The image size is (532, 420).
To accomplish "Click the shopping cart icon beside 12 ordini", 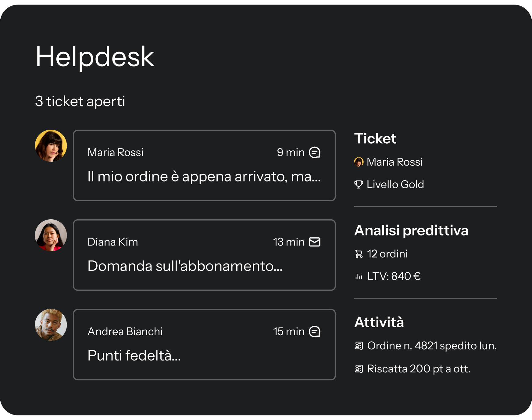I will [359, 254].
